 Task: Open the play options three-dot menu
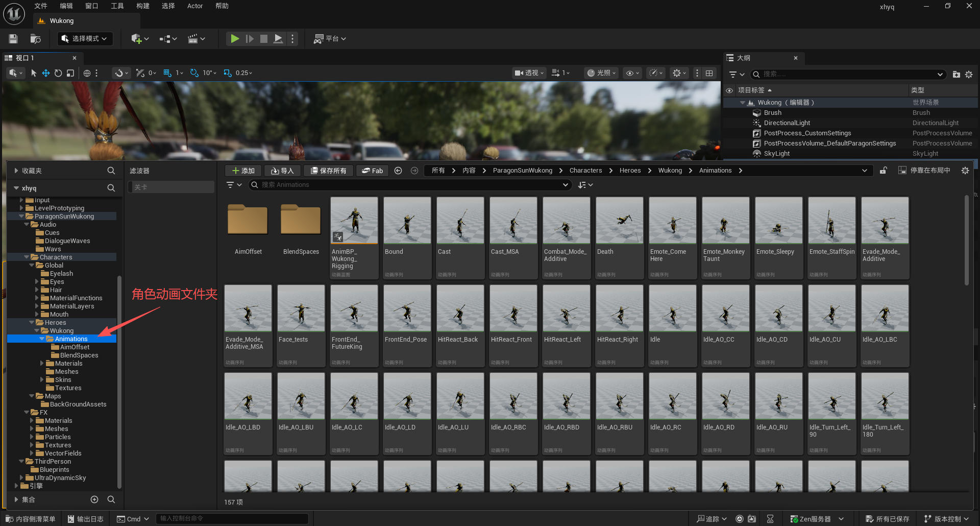tap(292, 39)
